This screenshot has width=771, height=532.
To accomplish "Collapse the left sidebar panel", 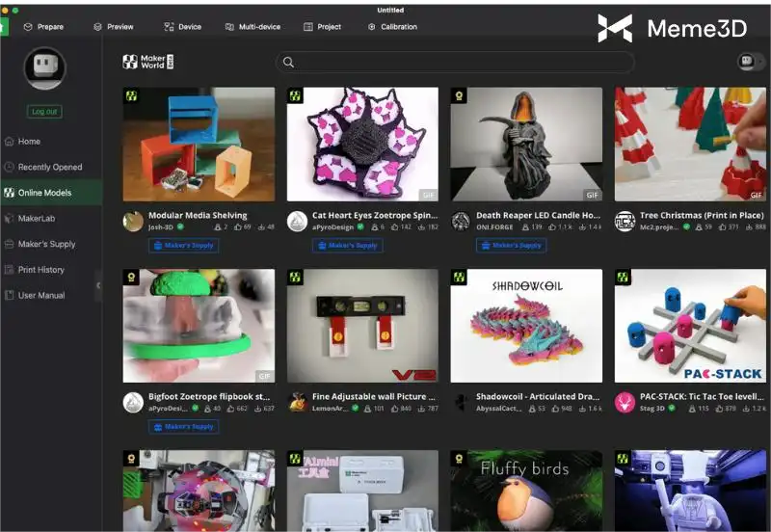I will tap(97, 285).
